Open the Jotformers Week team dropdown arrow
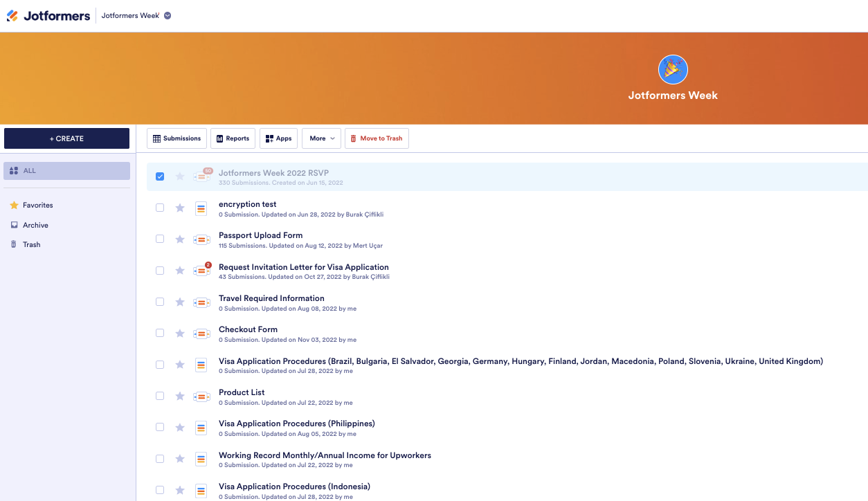Viewport: 868px width, 501px height. pos(168,16)
